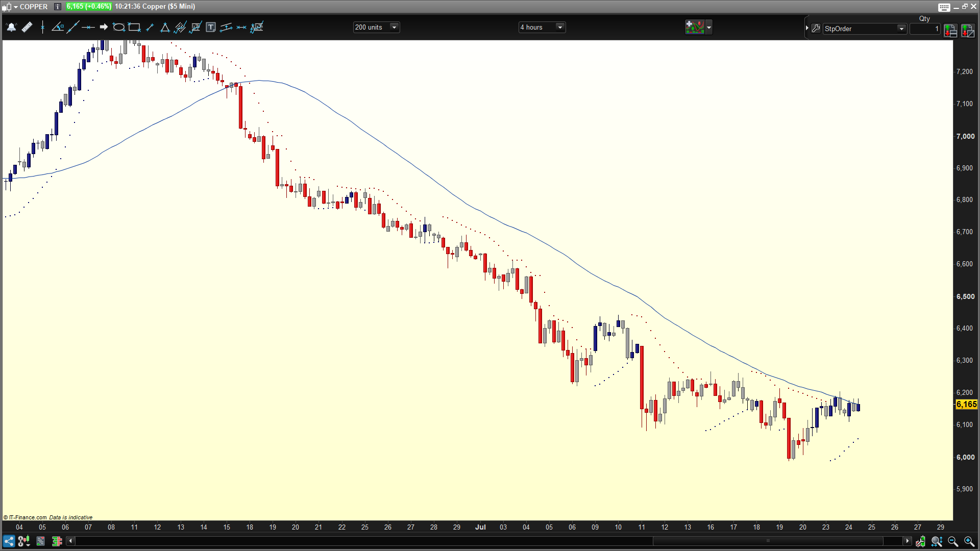Expand the 200 units dropdown
Image resolution: width=980 pixels, height=551 pixels.
pos(394,28)
